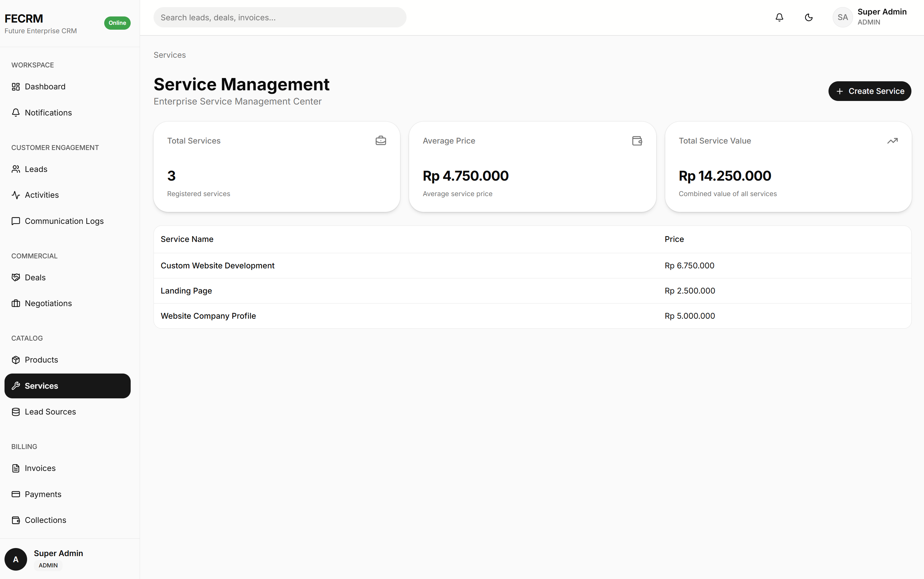Click Super Admin name in top bar

pyautogui.click(x=882, y=12)
